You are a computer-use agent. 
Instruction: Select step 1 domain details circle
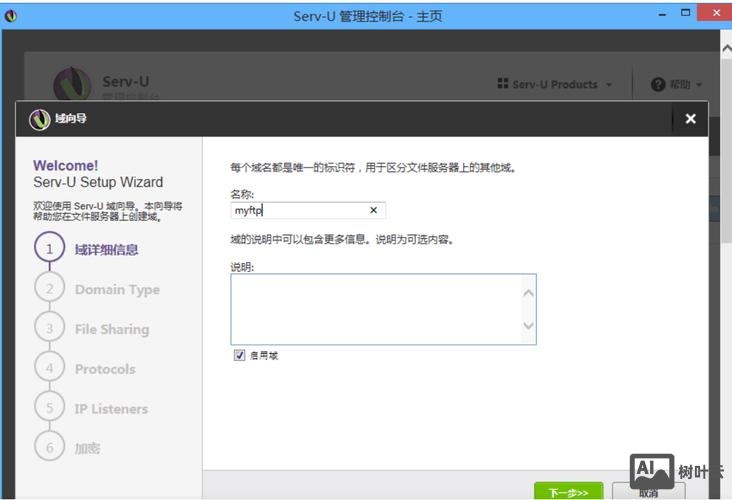click(x=49, y=248)
